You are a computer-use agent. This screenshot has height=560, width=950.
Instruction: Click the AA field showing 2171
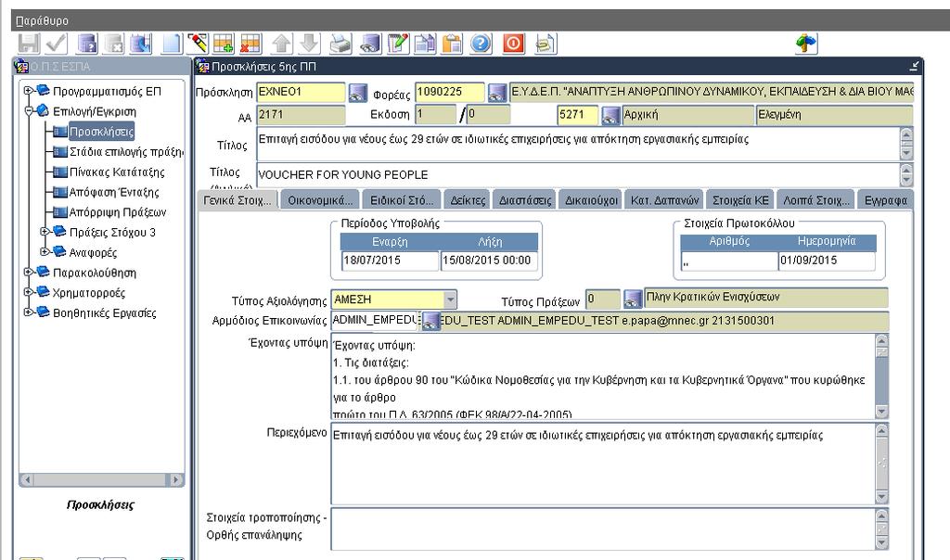301,115
